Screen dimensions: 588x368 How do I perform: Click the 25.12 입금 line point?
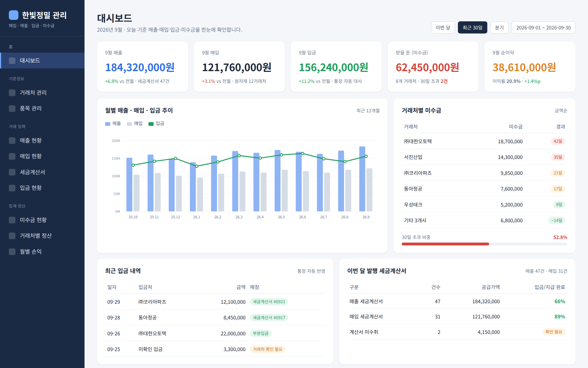(x=175, y=158)
